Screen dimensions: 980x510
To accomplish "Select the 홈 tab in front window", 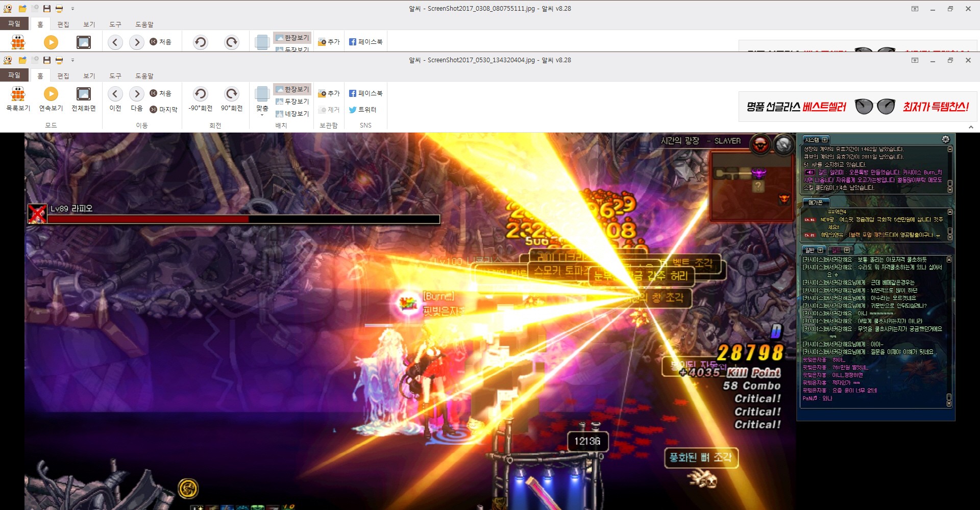I will 40,75.
